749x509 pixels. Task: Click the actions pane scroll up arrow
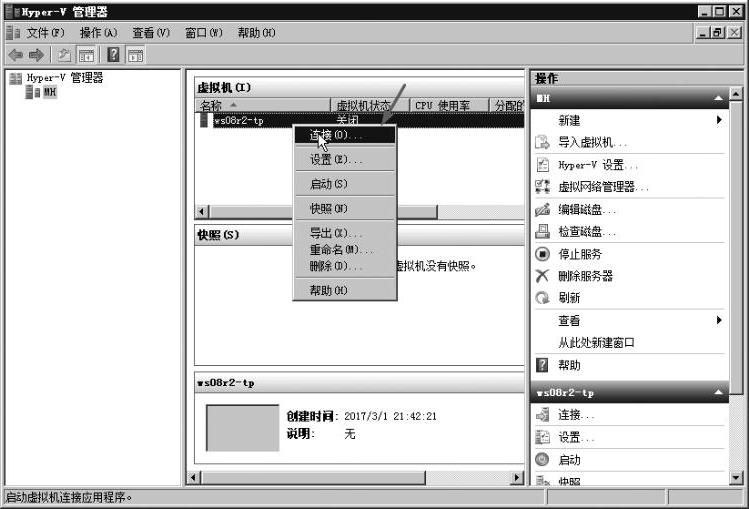tap(736, 94)
